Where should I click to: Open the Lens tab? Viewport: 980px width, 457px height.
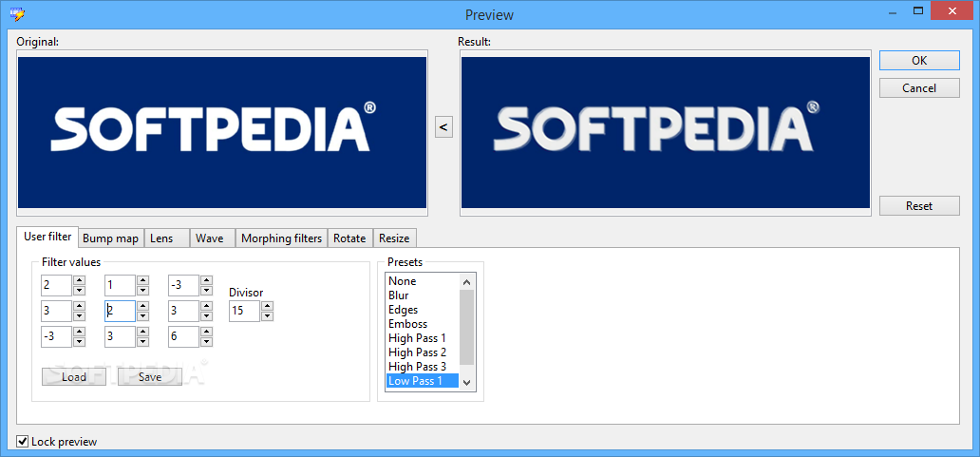167,238
